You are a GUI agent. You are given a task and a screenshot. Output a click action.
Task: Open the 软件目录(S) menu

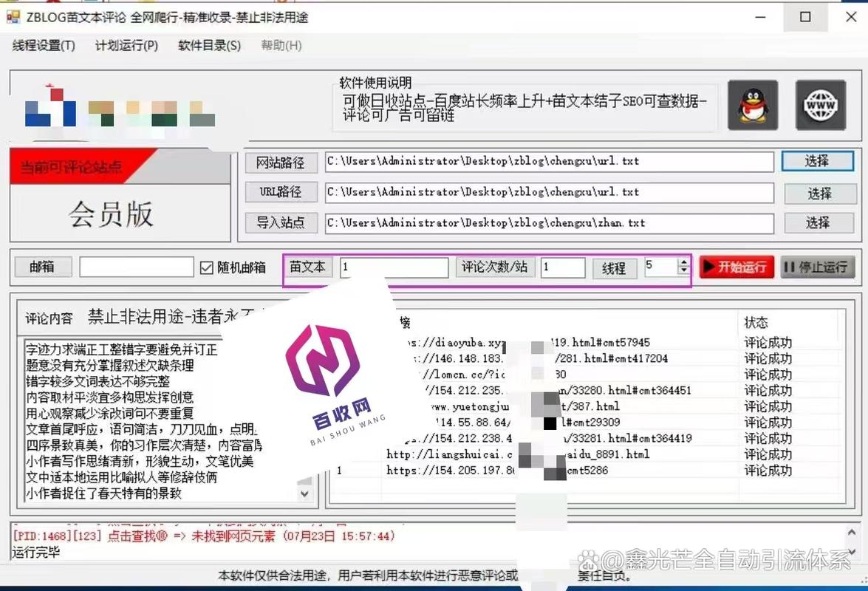tap(209, 46)
